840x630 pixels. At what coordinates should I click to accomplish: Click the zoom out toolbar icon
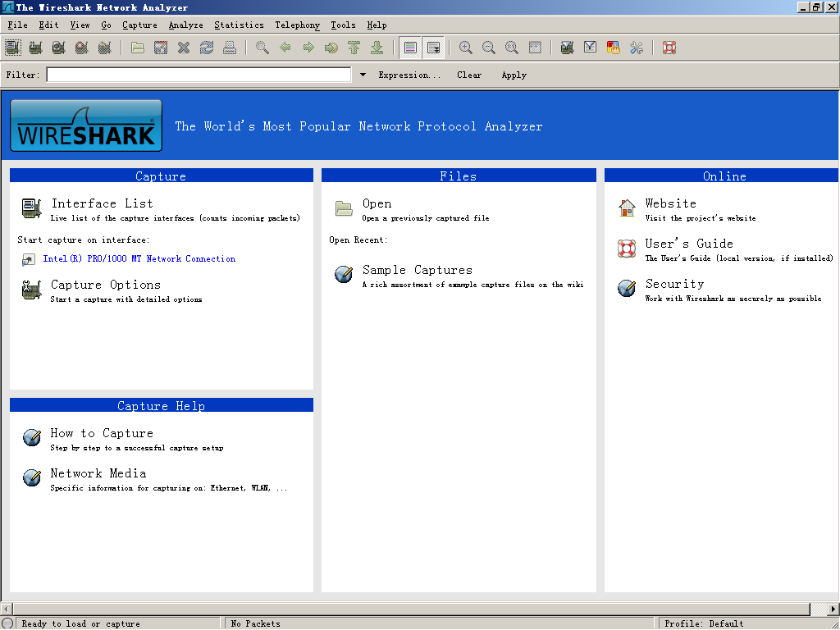pyautogui.click(x=489, y=48)
